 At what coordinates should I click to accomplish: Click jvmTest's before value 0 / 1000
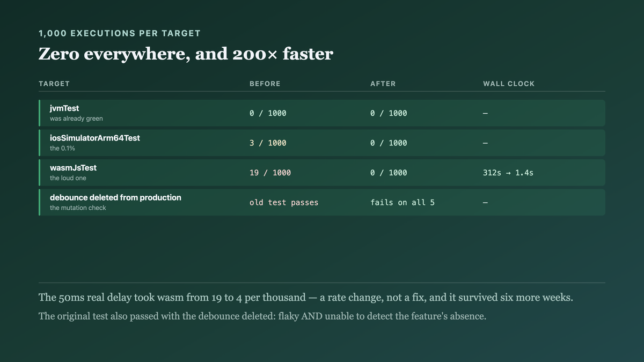click(268, 113)
